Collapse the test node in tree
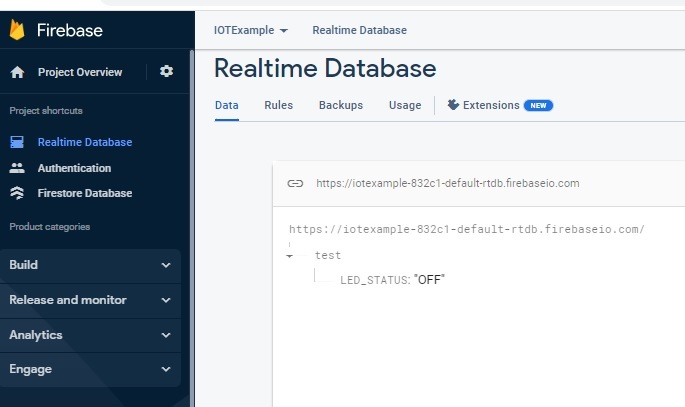Image resolution: width=685 pixels, height=407 pixels. tap(289, 256)
